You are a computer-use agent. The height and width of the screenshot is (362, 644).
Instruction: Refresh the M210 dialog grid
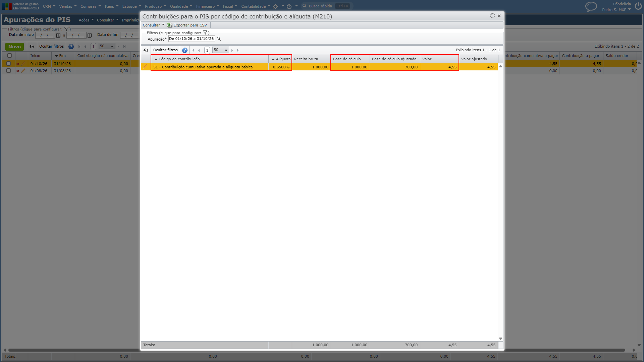[x=146, y=50]
